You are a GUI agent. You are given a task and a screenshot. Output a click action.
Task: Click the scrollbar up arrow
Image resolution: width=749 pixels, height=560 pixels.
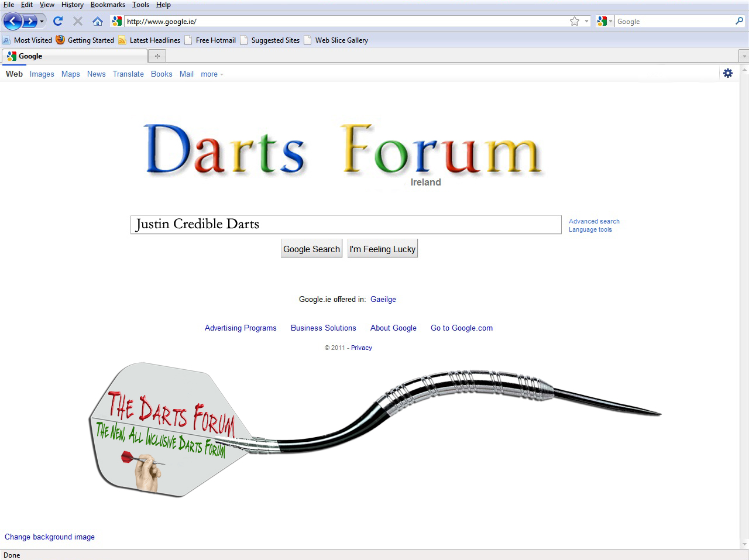[x=744, y=69]
